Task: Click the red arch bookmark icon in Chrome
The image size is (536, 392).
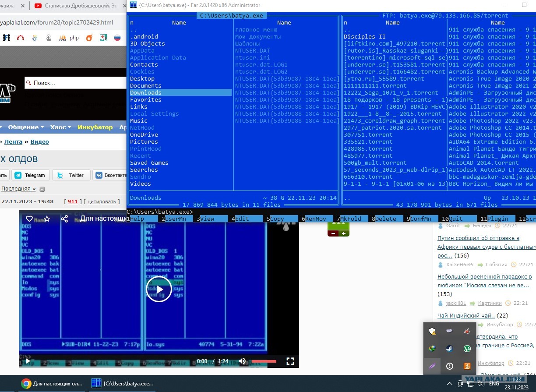Action: (x=20, y=38)
